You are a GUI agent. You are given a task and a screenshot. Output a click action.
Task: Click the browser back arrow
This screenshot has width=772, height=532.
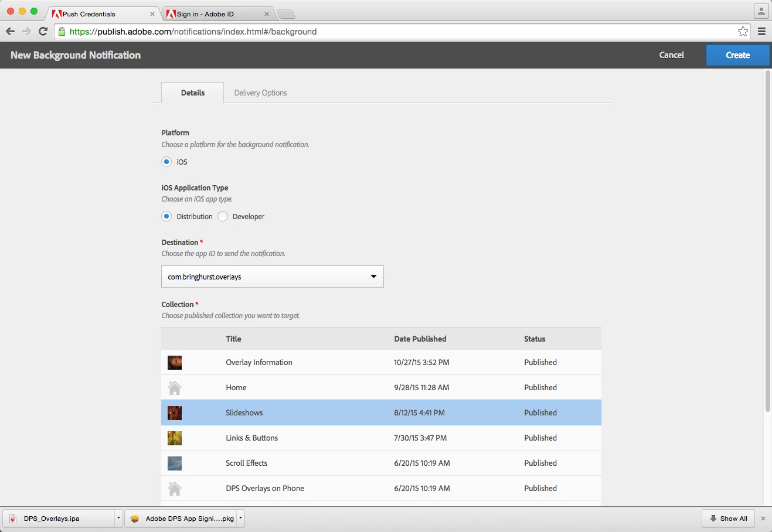pyautogui.click(x=10, y=32)
